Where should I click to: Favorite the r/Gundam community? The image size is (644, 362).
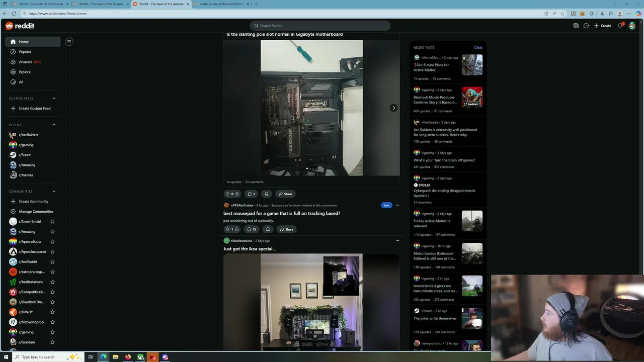pyautogui.click(x=52, y=342)
